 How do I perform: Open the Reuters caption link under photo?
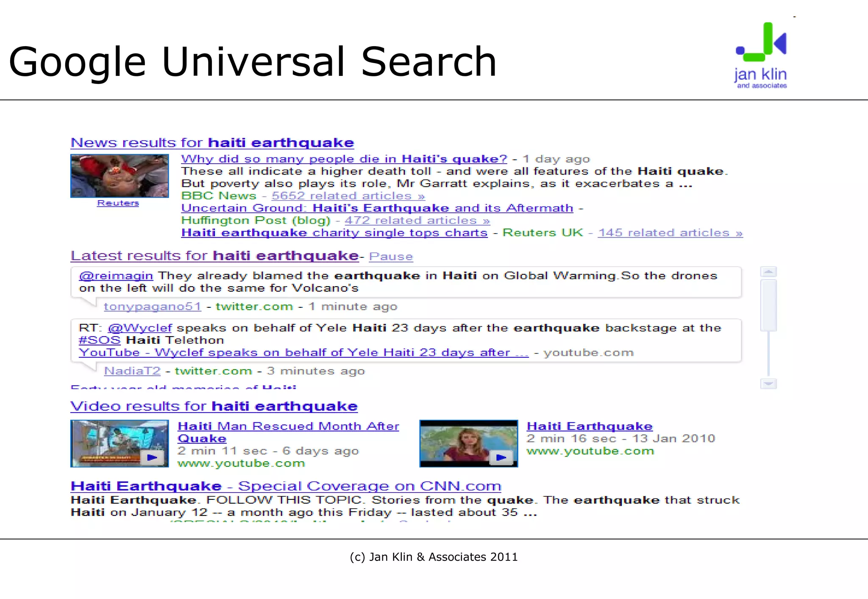click(118, 203)
